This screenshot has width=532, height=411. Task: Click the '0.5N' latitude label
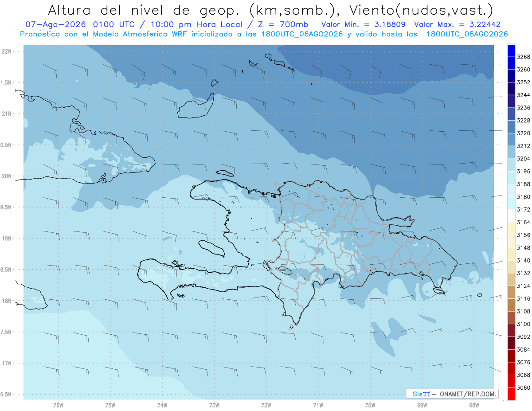[6, 145]
